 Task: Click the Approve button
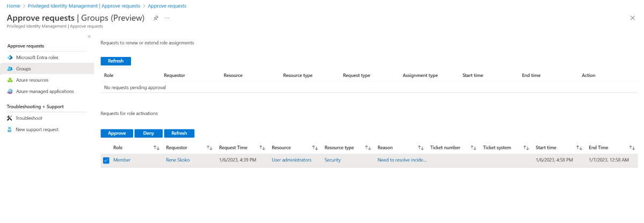click(117, 133)
